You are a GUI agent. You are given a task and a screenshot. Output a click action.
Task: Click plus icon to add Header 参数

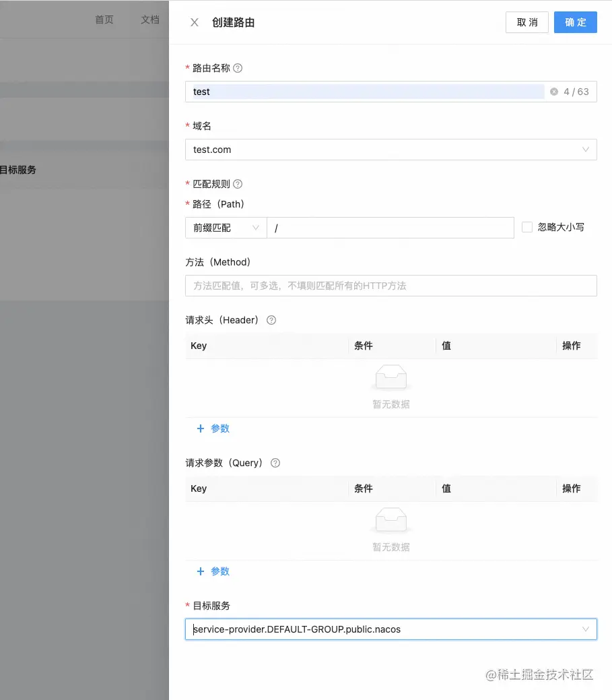(x=201, y=428)
